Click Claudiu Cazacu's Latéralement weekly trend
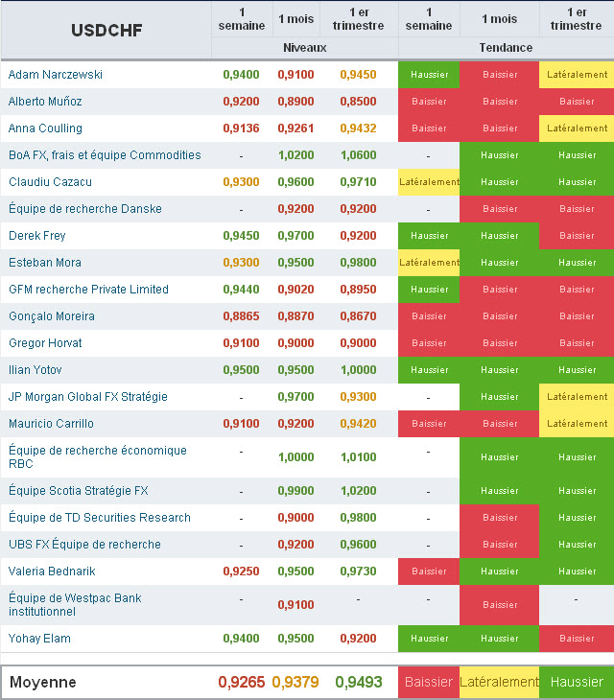 pos(429,181)
